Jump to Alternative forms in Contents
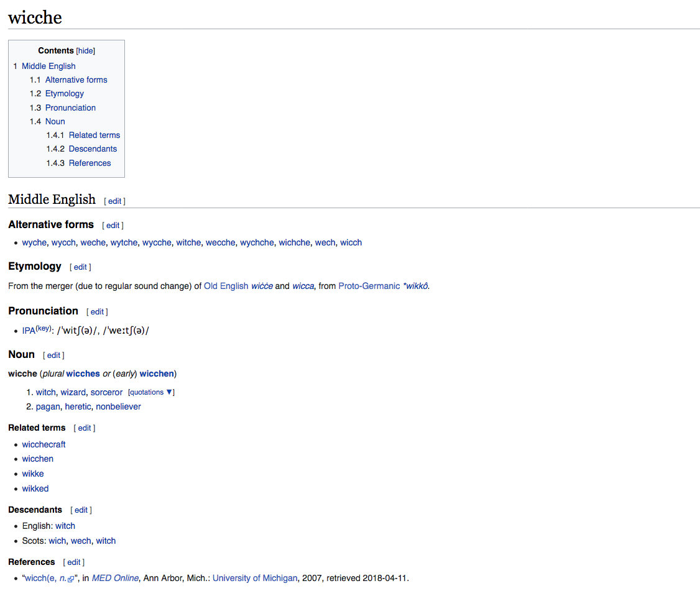This screenshot has height=591, width=700. tap(76, 80)
